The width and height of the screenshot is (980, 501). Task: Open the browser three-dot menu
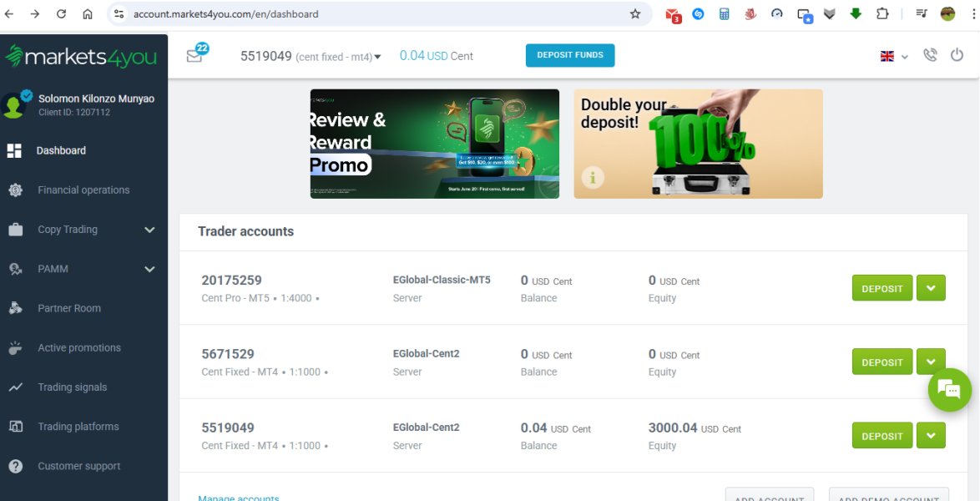pos(974,13)
